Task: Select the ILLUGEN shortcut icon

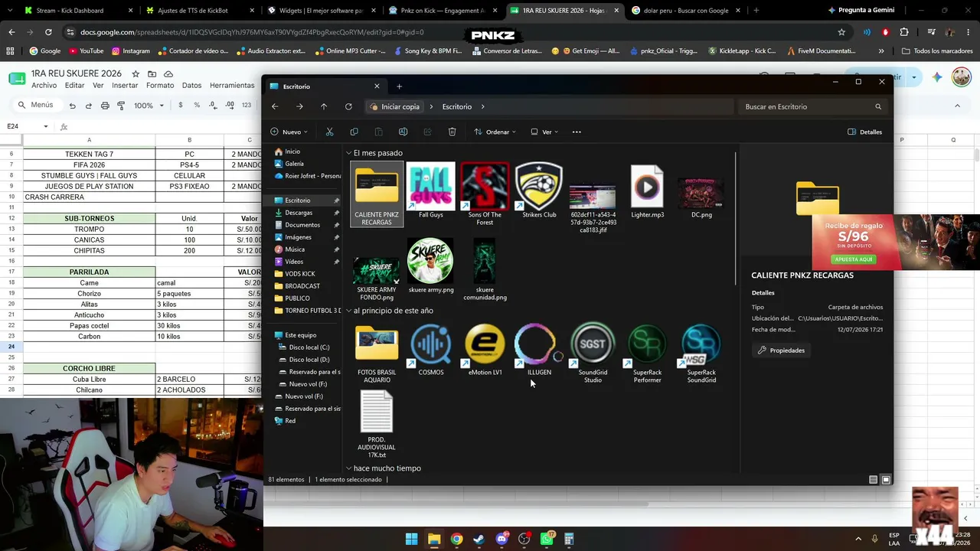Action: [x=539, y=345]
